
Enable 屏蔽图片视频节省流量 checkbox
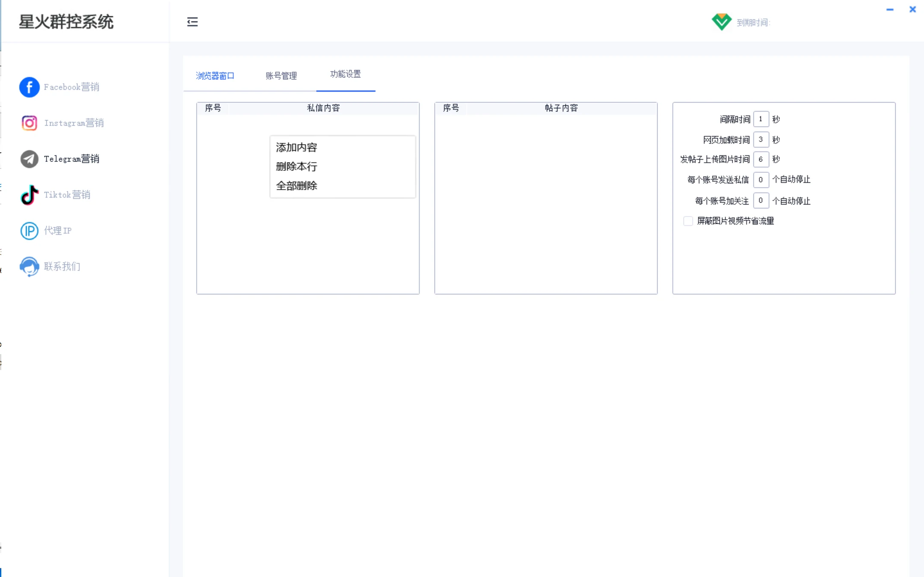tap(688, 221)
